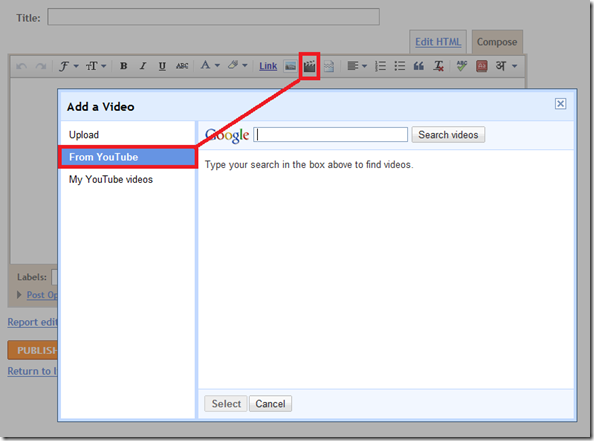Select My YouTube videos in sidebar
The height and width of the screenshot is (441, 594).
pyautogui.click(x=128, y=180)
